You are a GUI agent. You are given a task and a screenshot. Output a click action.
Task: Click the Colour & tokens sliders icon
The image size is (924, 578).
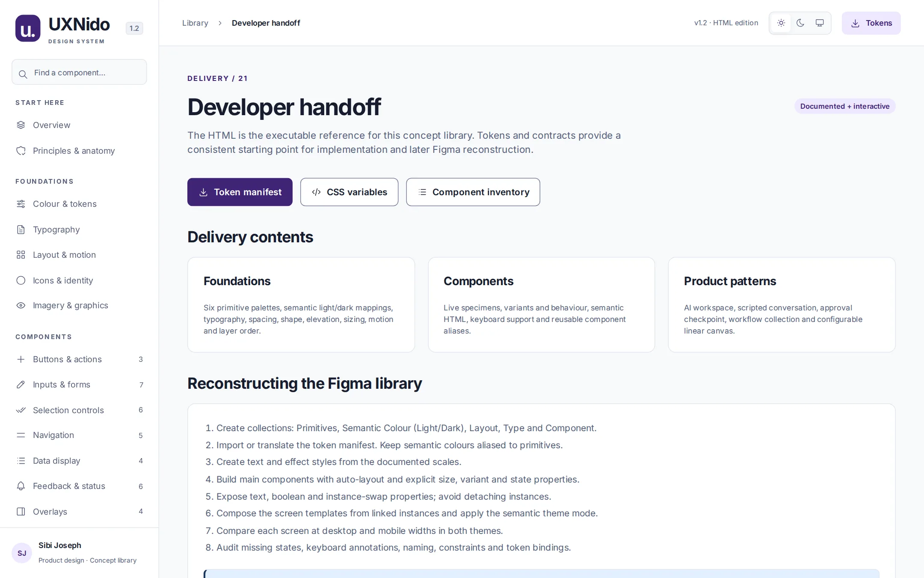(21, 204)
